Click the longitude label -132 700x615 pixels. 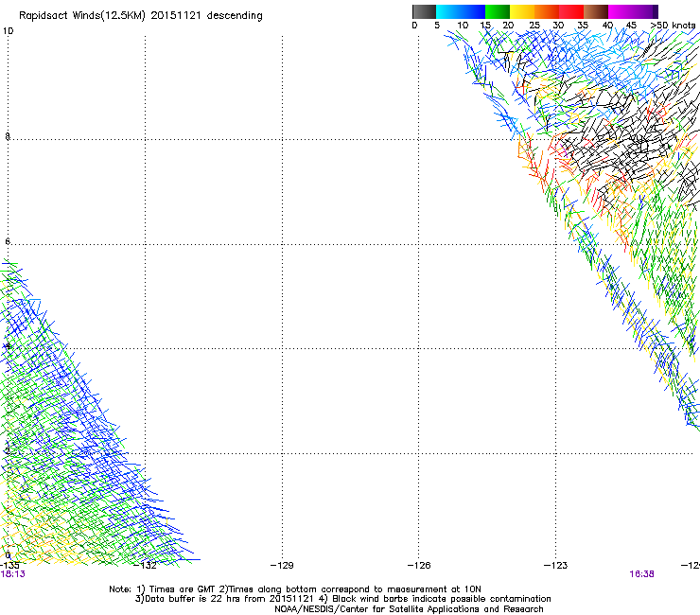click(x=146, y=566)
